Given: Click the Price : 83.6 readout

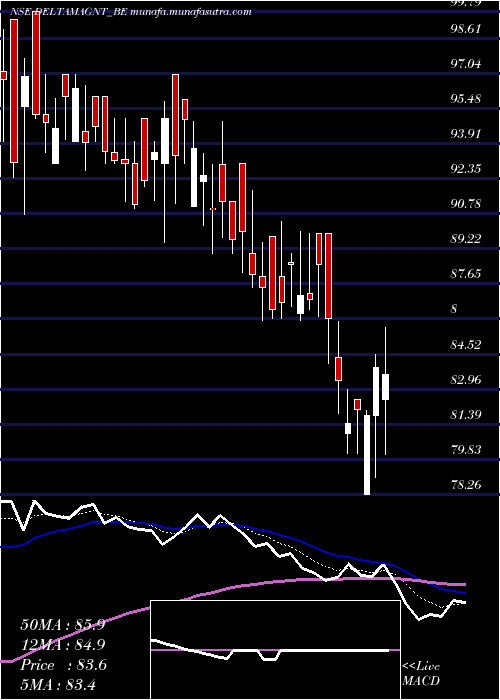Looking at the screenshot, I should pos(63,665).
